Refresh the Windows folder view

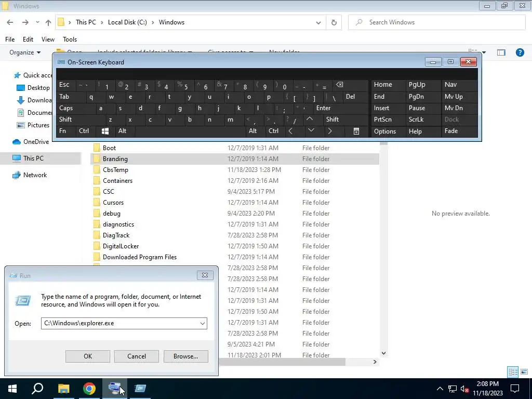click(x=334, y=22)
